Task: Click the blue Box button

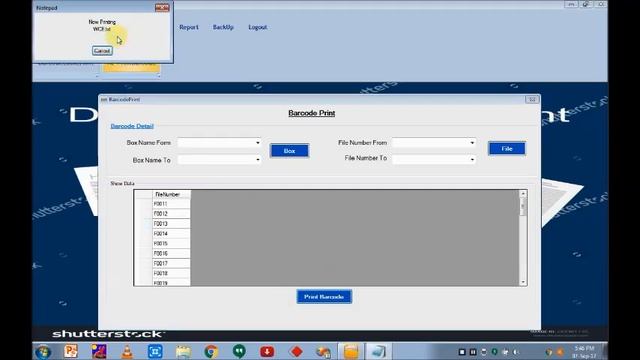Action: (x=289, y=151)
